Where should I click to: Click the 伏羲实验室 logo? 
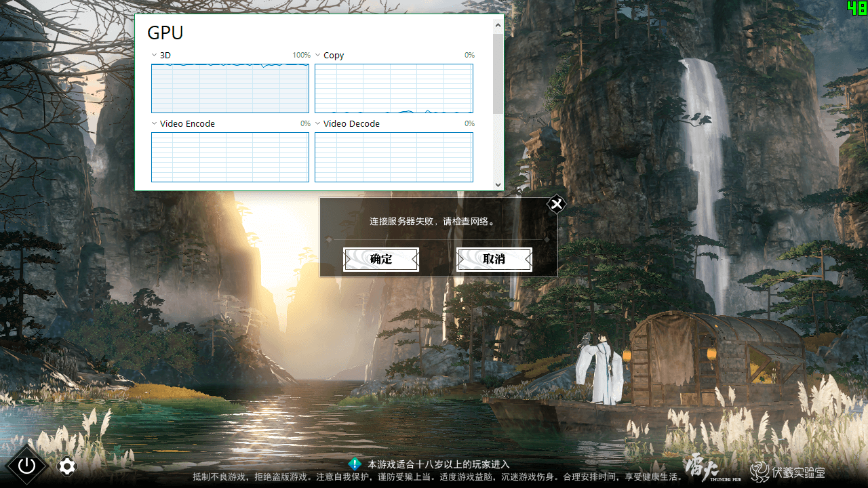(787, 471)
